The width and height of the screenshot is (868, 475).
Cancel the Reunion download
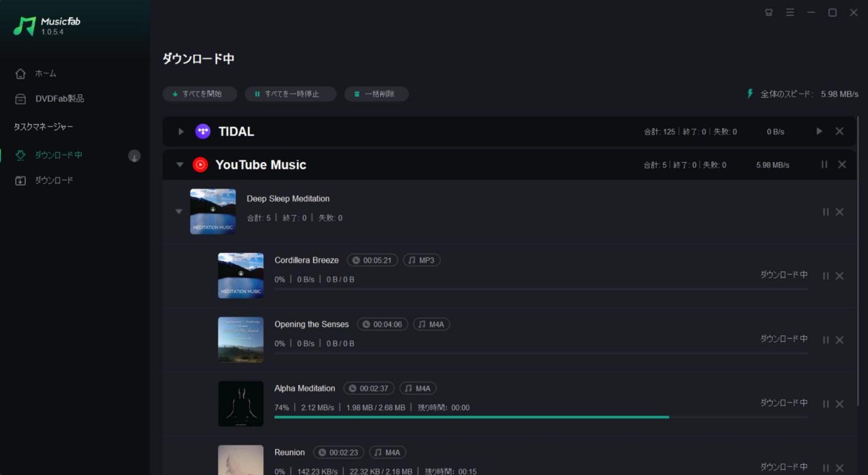pyautogui.click(x=840, y=468)
